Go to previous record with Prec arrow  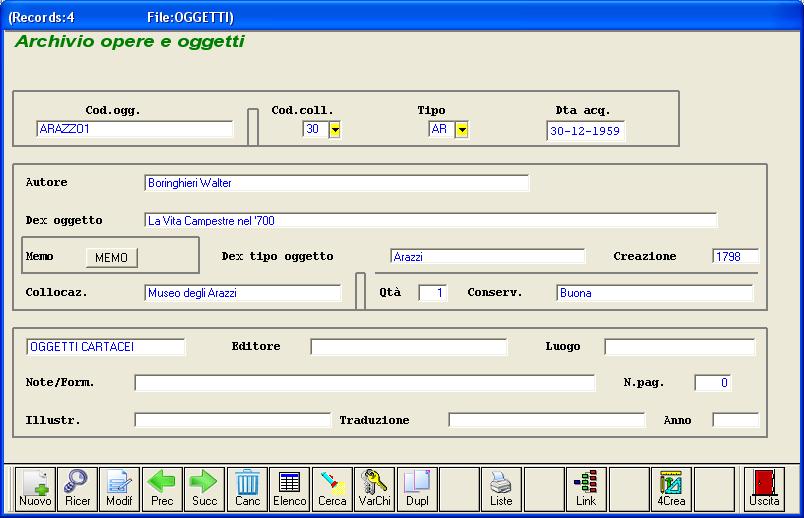coord(162,489)
